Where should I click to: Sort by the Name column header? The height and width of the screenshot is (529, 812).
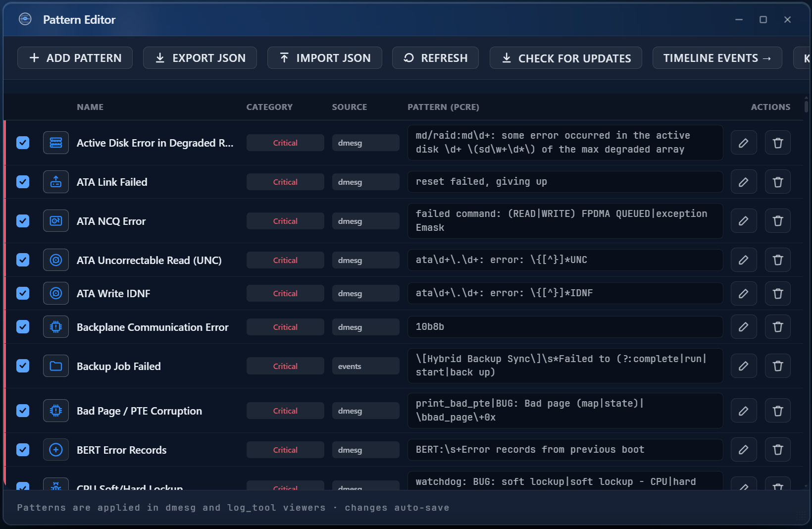90,107
